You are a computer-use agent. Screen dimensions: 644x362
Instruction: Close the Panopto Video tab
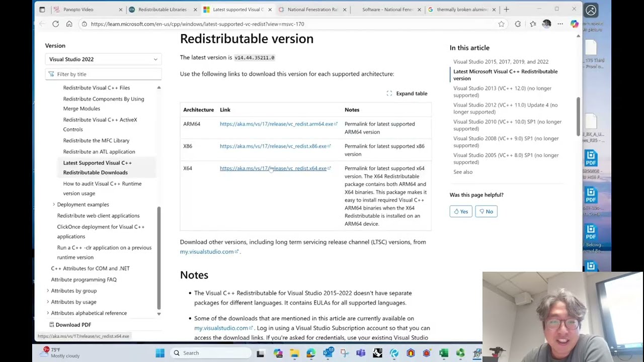pyautogui.click(x=120, y=10)
